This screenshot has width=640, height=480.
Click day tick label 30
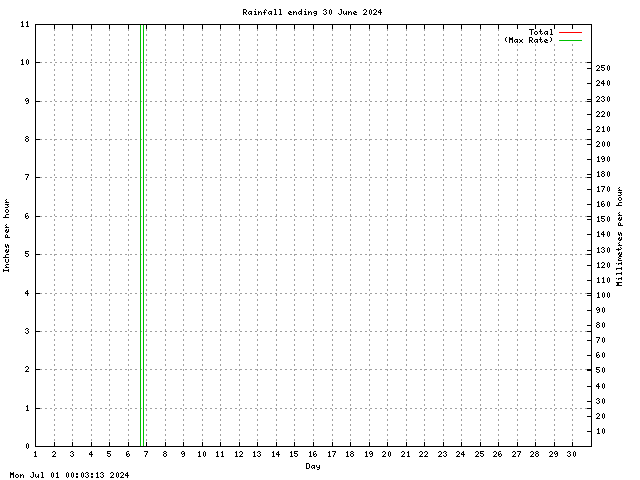coord(571,454)
